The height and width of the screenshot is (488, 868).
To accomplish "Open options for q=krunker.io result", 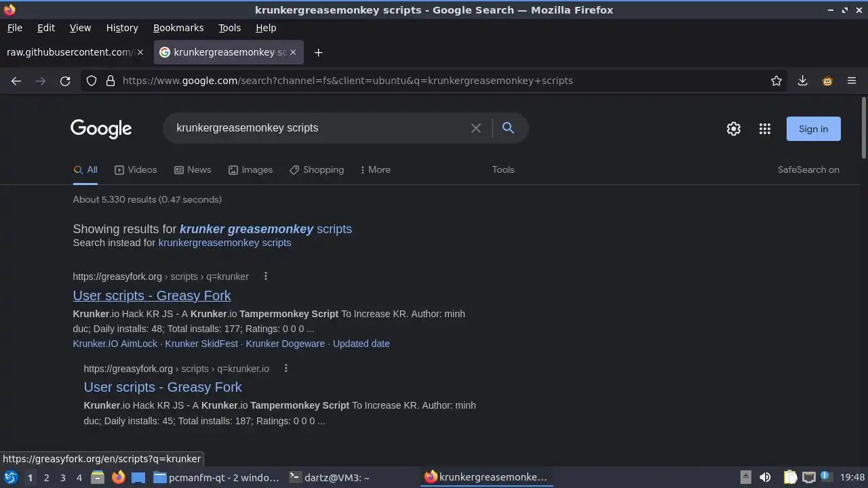I will pos(286,368).
